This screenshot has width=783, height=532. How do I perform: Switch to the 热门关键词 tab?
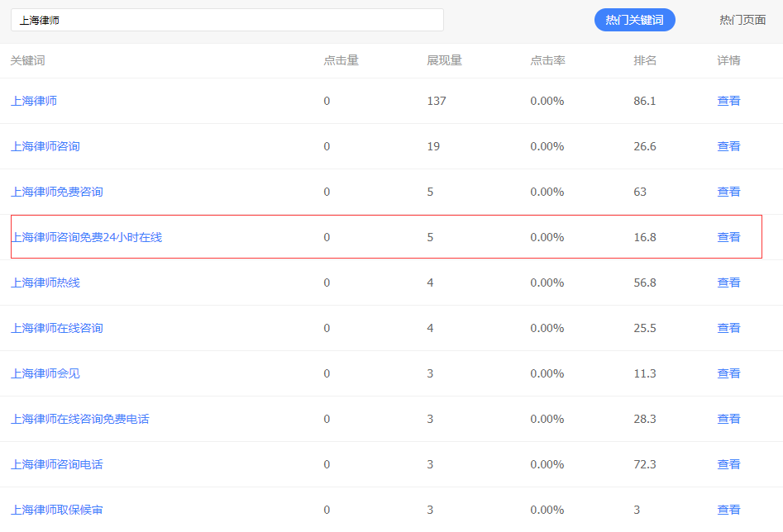click(x=635, y=20)
